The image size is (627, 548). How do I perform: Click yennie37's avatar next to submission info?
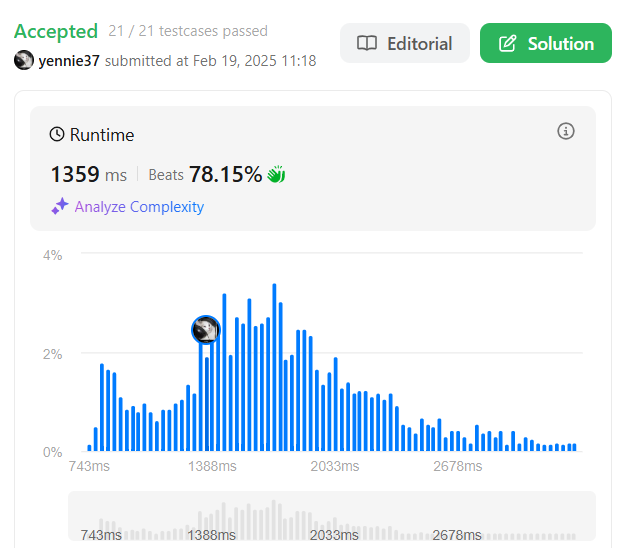click(24, 60)
